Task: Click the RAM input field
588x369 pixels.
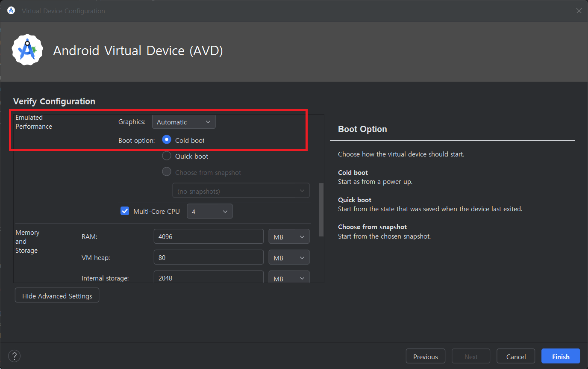Action: pos(209,236)
